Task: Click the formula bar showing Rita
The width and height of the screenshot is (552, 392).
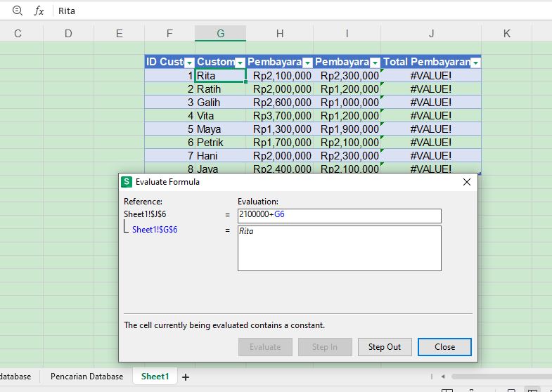Action: [303, 11]
